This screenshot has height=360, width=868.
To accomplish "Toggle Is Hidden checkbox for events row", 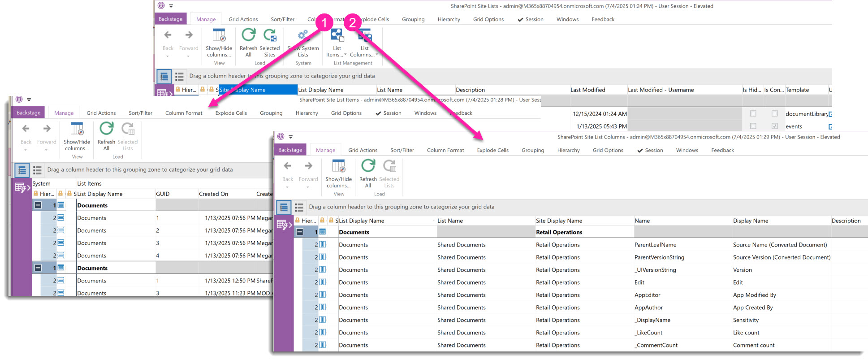I will click(753, 126).
